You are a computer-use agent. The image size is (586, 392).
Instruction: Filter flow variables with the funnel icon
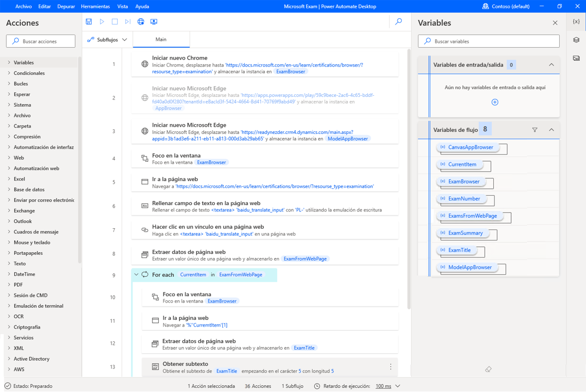(x=535, y=129)
